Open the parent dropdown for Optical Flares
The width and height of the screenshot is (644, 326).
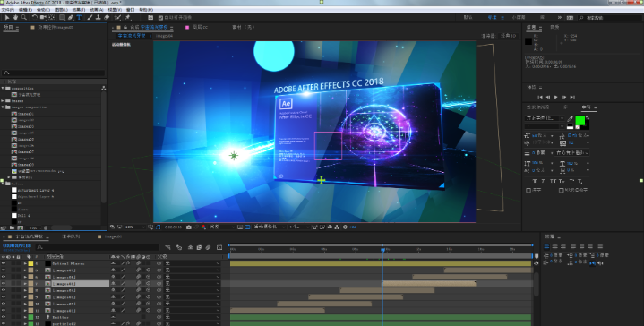193,263
